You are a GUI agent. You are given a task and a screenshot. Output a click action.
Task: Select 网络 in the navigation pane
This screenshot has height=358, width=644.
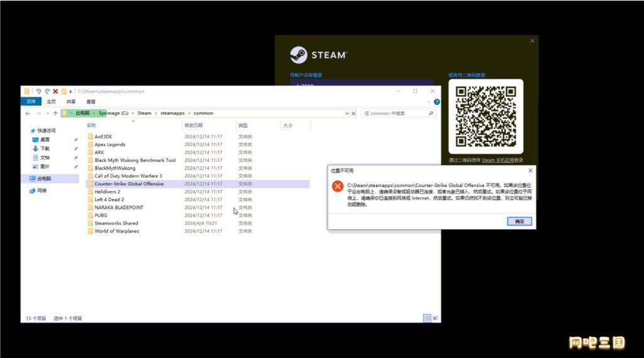pyautogui.click(x=38, y=191)
